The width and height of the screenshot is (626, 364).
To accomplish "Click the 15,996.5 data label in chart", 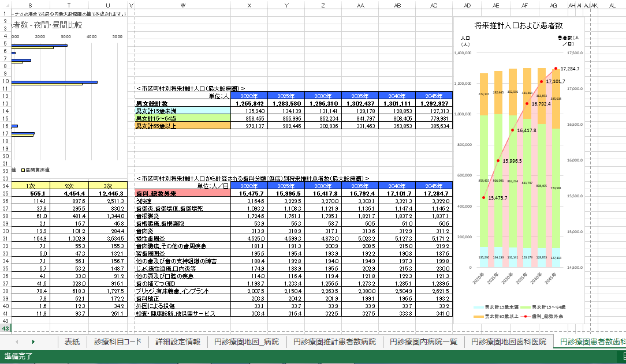I will point(512,161).
